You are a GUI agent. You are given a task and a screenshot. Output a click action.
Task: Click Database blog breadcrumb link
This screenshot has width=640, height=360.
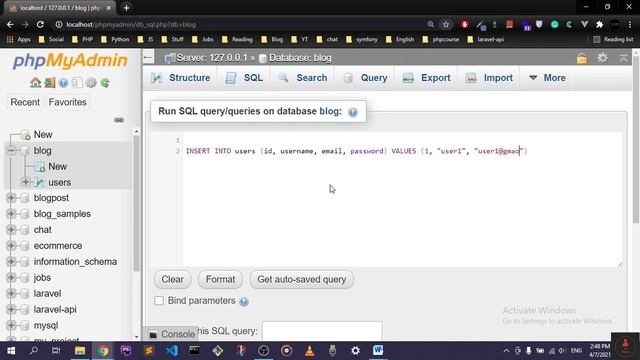[x=300, y=58]
